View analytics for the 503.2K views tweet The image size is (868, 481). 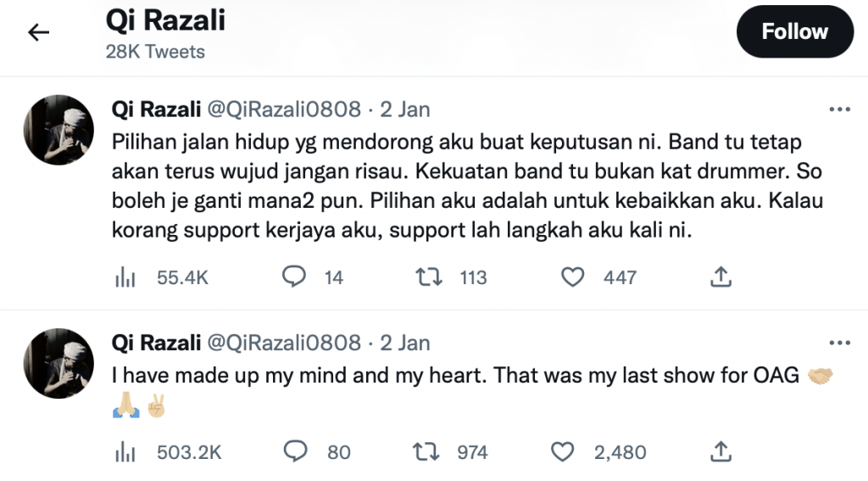pyautogui.click(x=124, y=452)
